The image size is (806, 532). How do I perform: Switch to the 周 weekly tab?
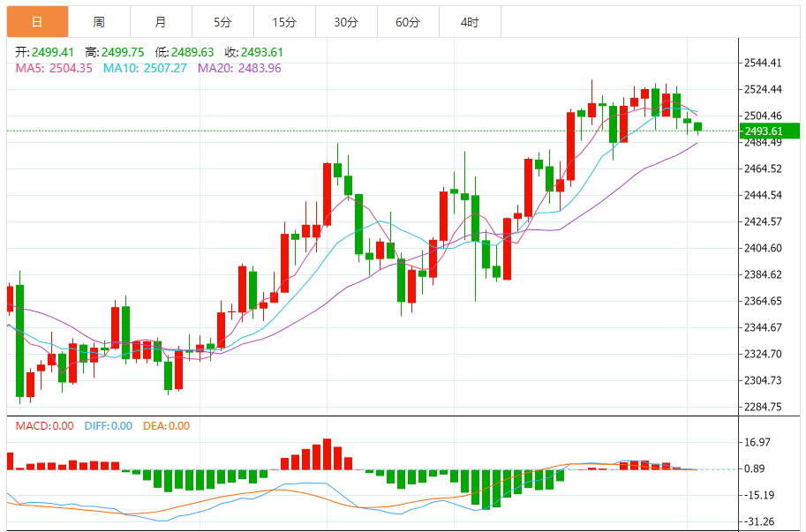(99, 22)
